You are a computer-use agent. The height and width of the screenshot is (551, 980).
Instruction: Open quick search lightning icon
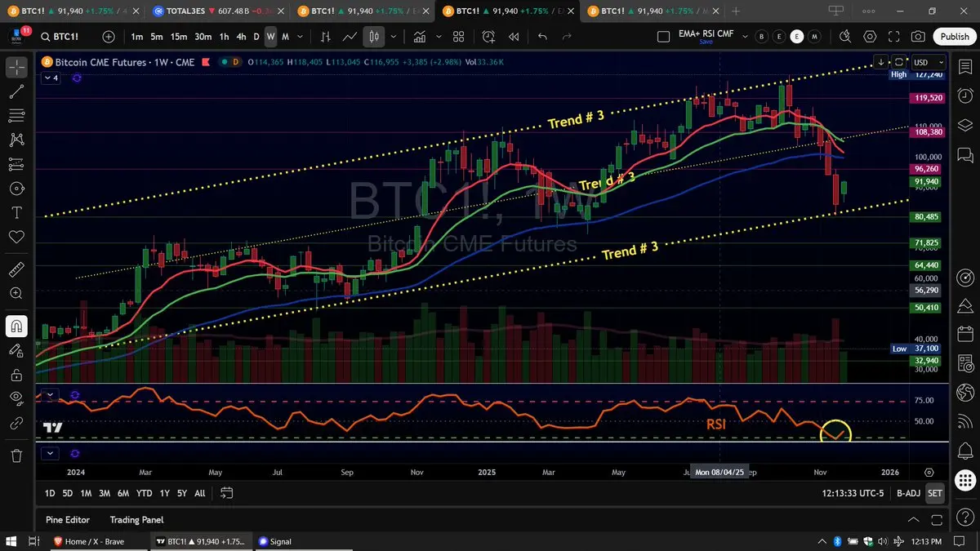[844, 37]
